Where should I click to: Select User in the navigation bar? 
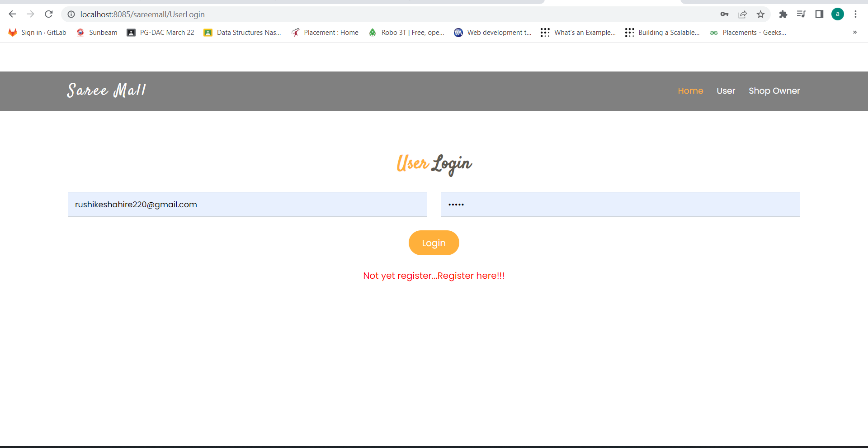[726, 91]
